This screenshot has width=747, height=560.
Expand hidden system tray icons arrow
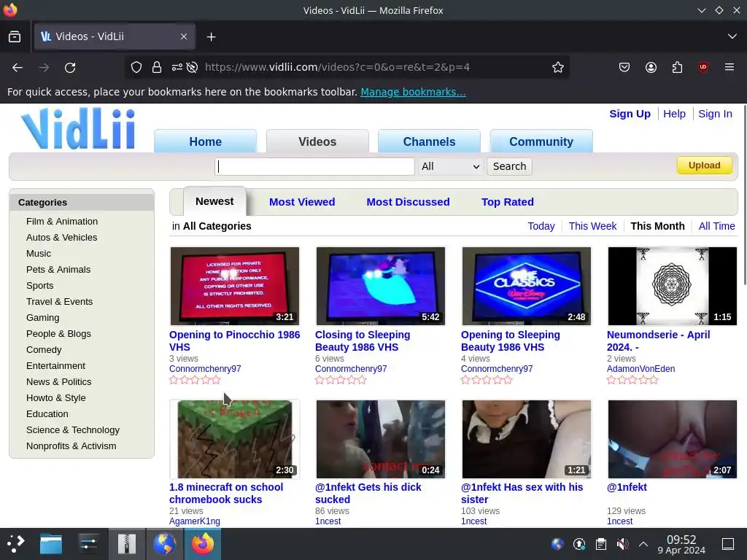pos(643,544)
